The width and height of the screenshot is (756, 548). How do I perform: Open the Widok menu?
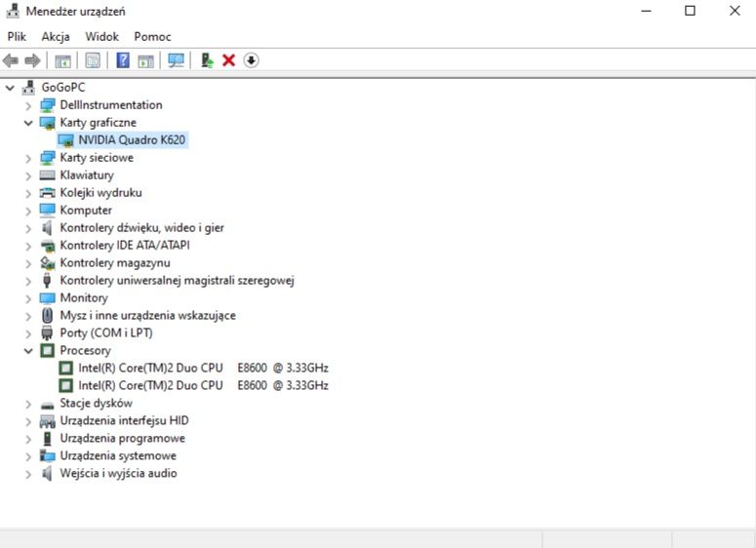point(101,37)
